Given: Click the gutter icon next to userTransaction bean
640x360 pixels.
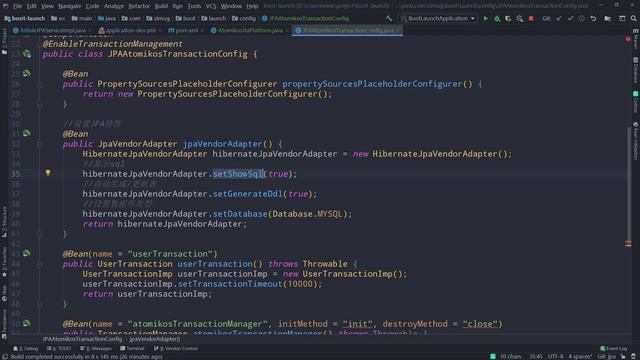Looking at the screenshot, I should point(27,253).
